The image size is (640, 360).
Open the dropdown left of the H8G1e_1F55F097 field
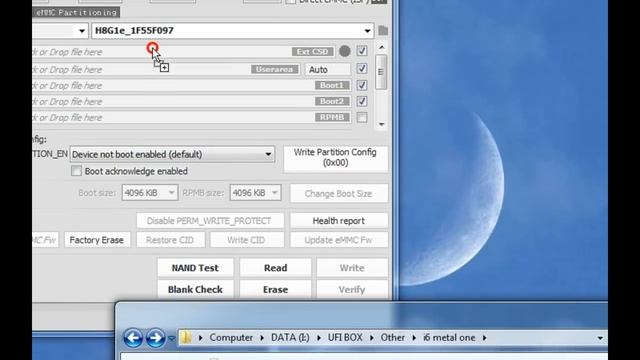coord(82,31)
